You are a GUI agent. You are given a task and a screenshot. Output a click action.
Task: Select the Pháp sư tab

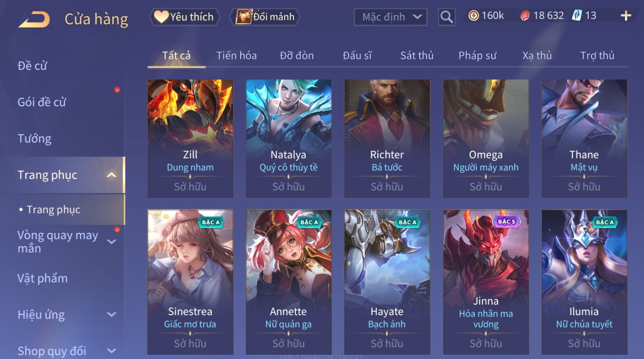click(x=477, y=55)
